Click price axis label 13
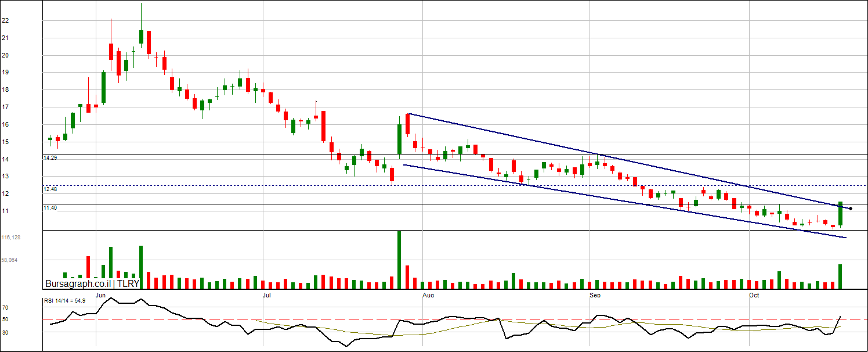Screen dimensions: 868x352 click(x=5, y=177)
